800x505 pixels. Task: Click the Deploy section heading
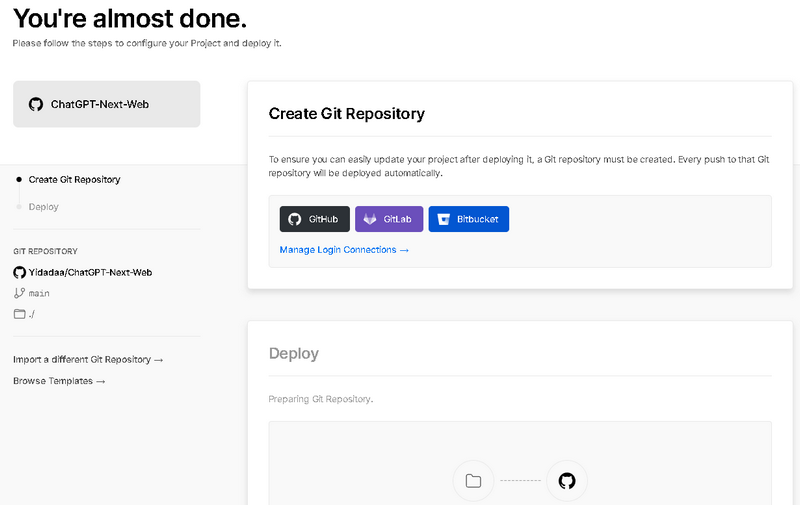click(x=294, y=353)
